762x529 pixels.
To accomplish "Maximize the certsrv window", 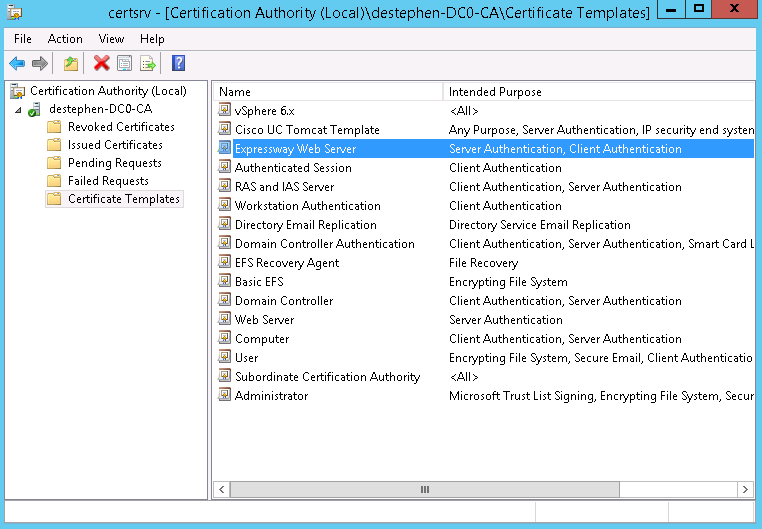I will point(699,9).
